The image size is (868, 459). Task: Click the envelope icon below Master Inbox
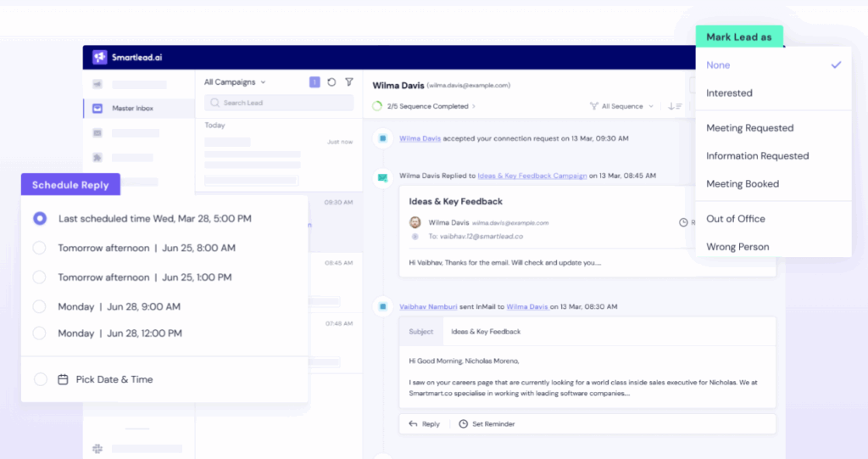coord(97,133)
